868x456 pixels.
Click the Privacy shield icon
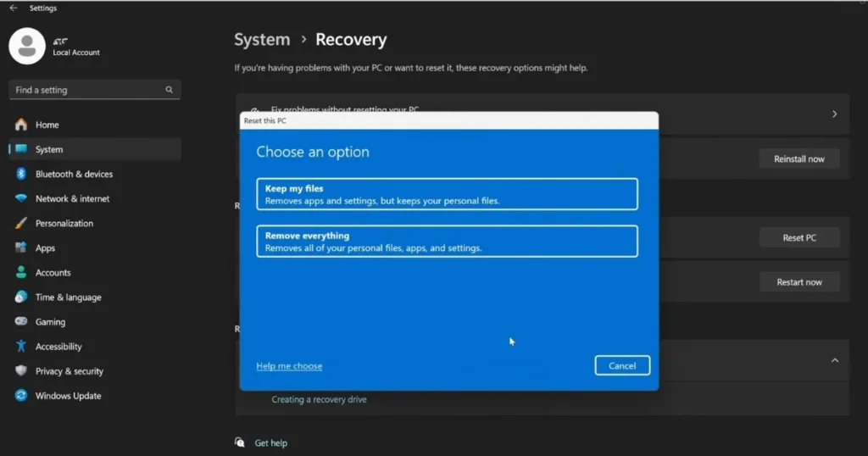pos(21,370)
